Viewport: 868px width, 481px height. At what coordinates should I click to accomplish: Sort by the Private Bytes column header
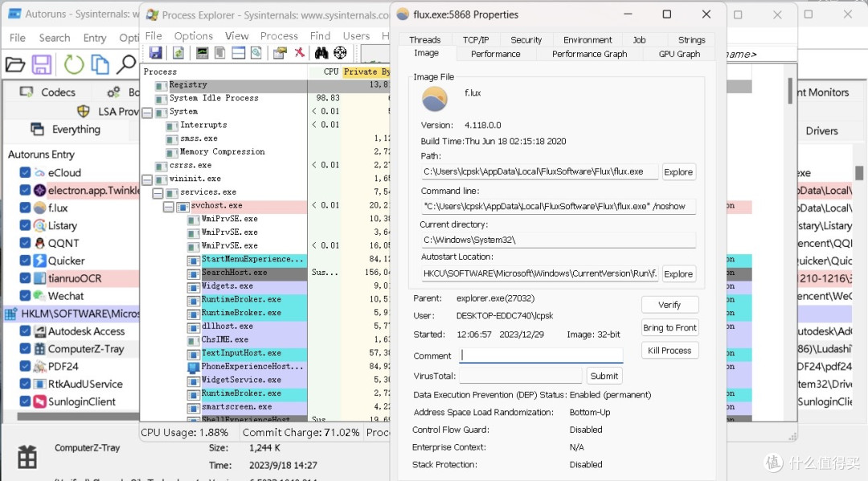pos(366,72)
